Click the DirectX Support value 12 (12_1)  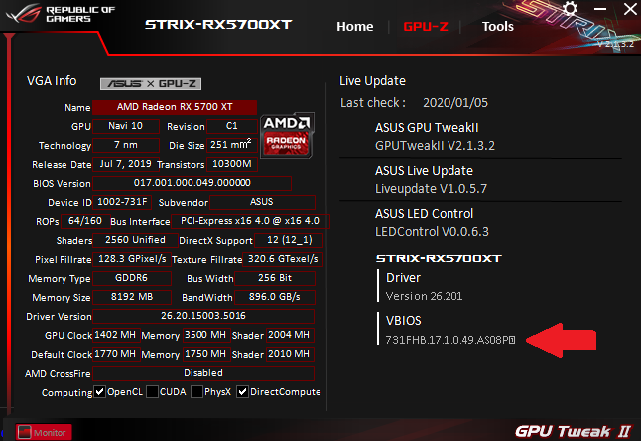pyautogui.click(x=289, y=240)
